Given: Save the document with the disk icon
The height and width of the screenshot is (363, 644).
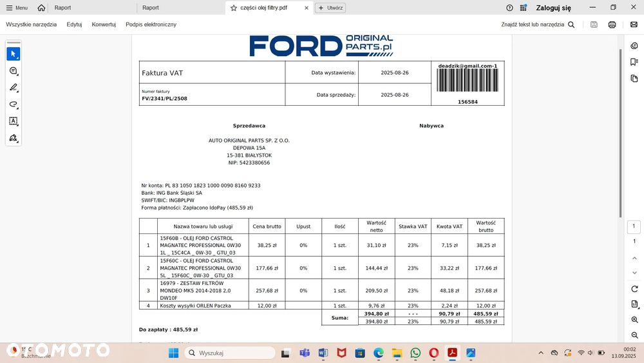Looking at the screenshot, I should [594, 25].
